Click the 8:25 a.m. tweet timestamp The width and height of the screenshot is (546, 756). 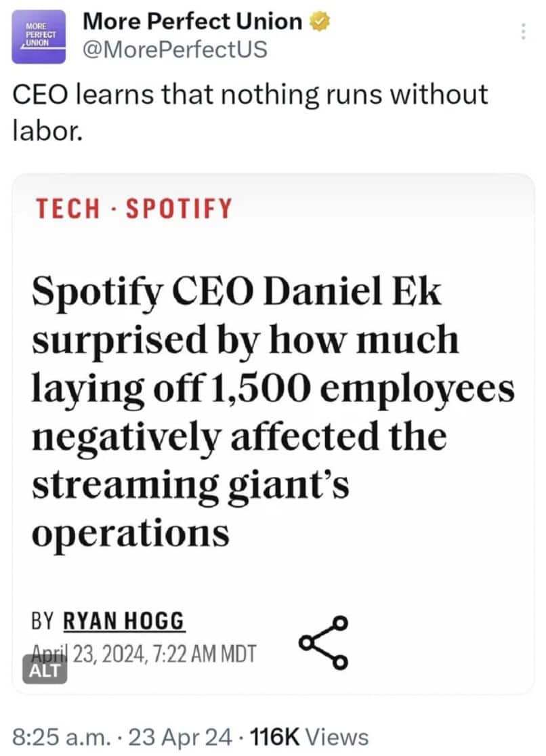tap(59, 736)
